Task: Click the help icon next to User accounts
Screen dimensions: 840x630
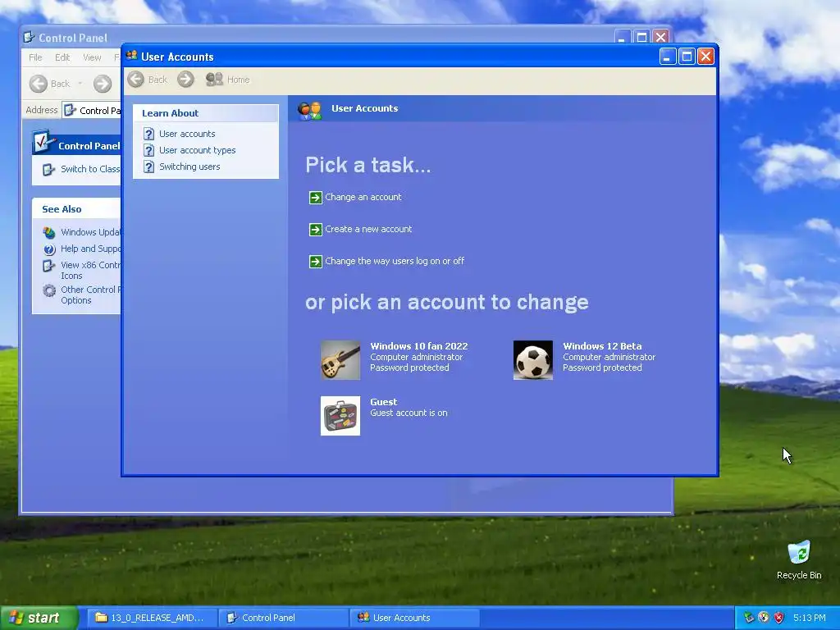Action: point(149,134)
